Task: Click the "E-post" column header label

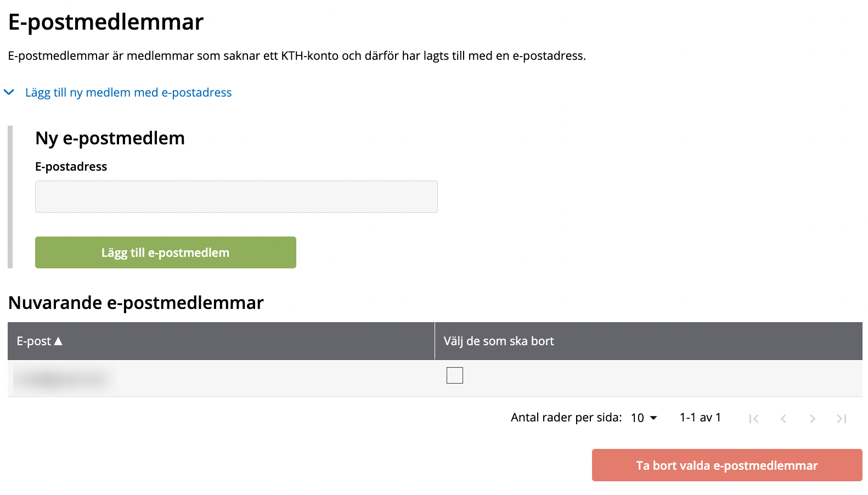Action: [33, 341]
